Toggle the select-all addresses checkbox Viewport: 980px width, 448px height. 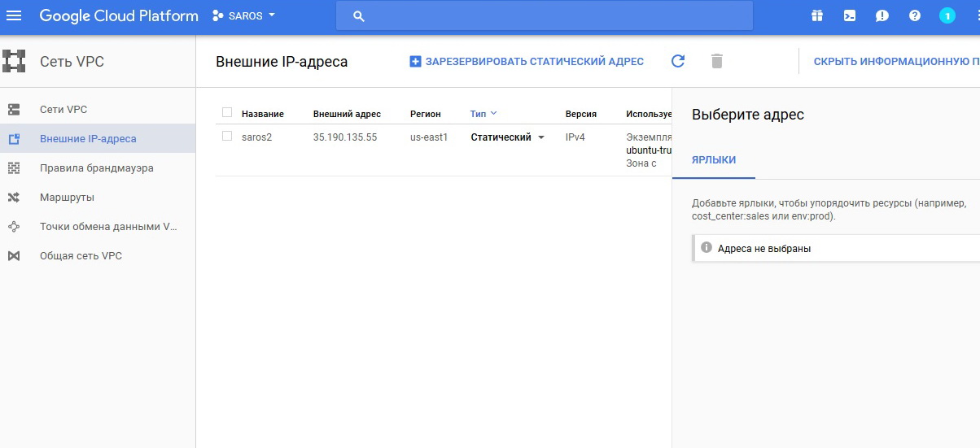[x=227, y=113]
